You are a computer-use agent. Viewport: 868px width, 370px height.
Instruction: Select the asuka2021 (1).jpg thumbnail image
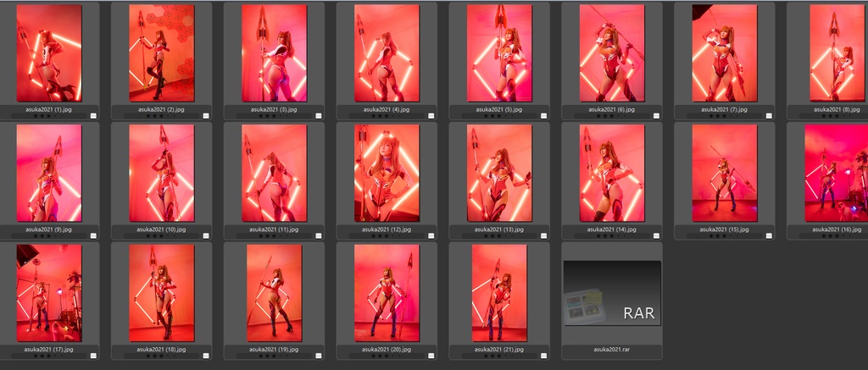click(49, 53)
